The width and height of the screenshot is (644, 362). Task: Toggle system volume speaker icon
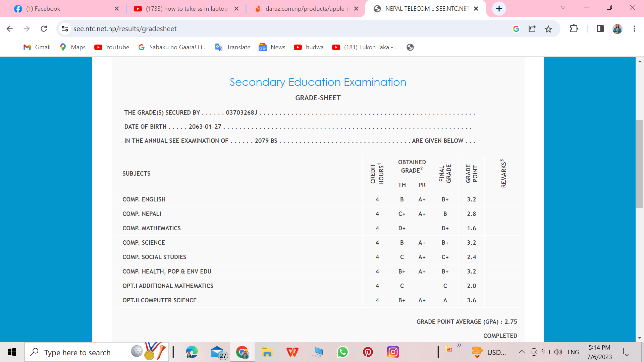point(558,352)
